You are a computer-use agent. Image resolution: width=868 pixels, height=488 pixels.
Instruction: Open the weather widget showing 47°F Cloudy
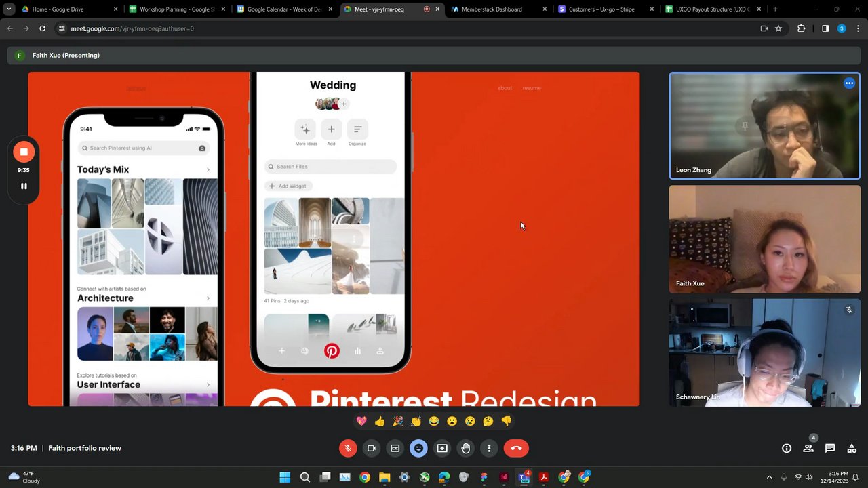pos(24,477)
